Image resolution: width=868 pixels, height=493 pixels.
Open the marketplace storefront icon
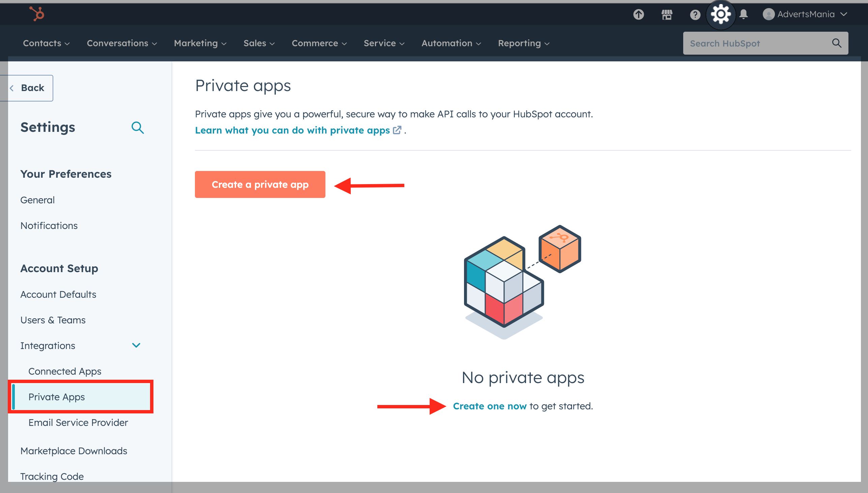pyautogui.click(x=667, y=14)
